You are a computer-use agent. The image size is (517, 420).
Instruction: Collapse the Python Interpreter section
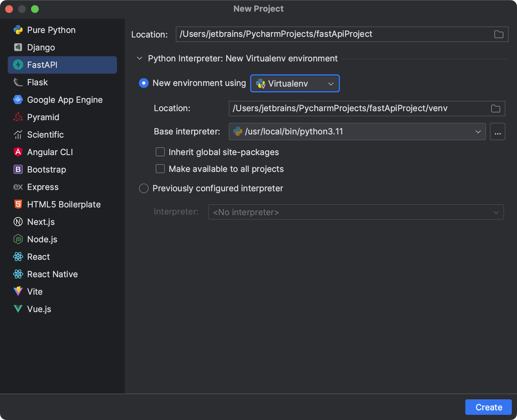(x=140, y=58)
